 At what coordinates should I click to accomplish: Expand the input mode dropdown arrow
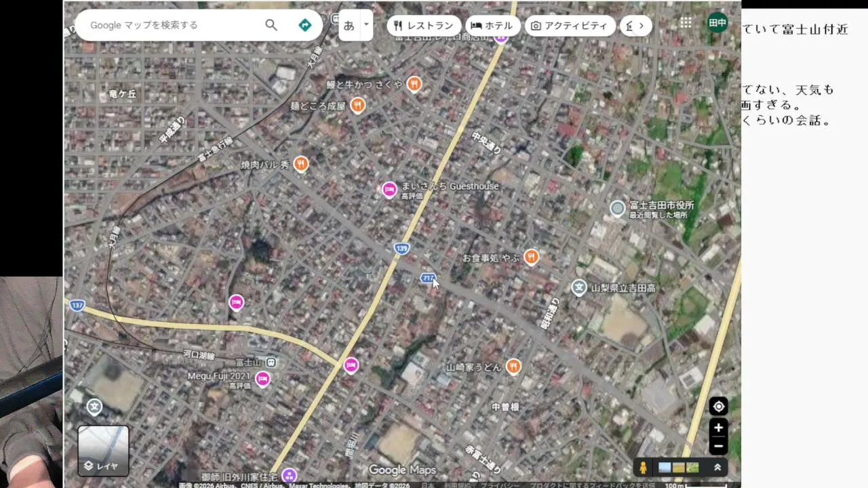pos(366,25)
